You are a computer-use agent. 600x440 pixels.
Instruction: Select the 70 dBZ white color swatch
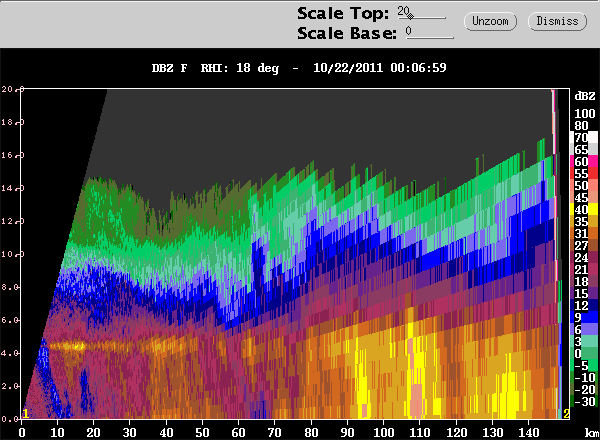[584, 137]
